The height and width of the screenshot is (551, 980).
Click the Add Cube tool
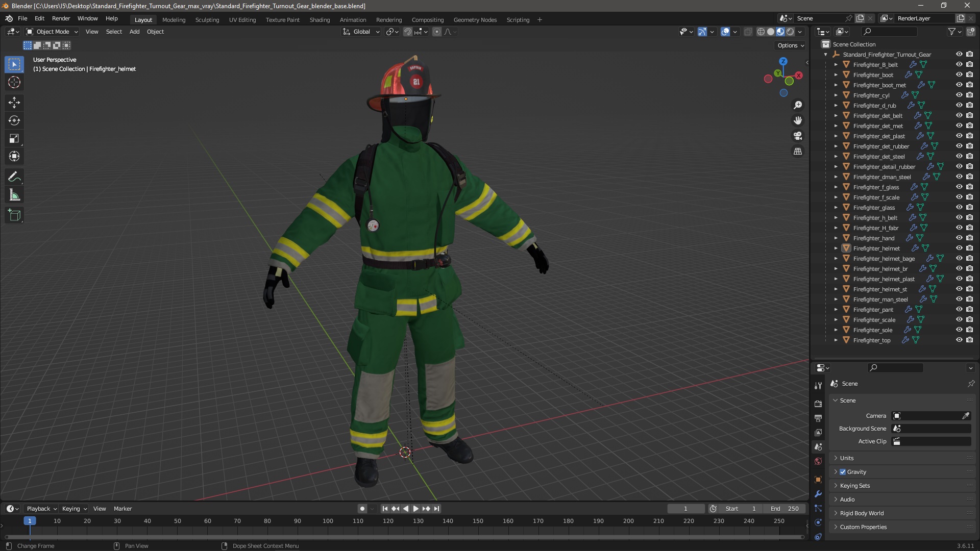(14, 215)
